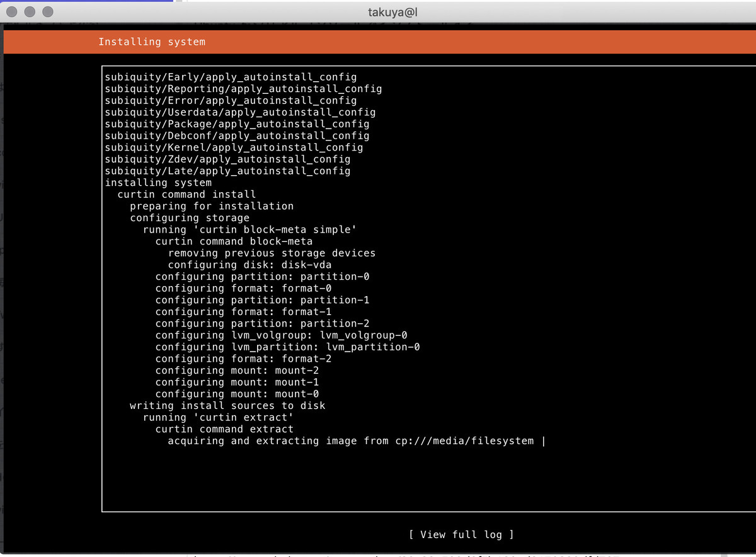Click 'configuring mount: mount-1' line
The width and height of the screenshot is (756, 557).
pyautogui.click(x=237, y=382)
